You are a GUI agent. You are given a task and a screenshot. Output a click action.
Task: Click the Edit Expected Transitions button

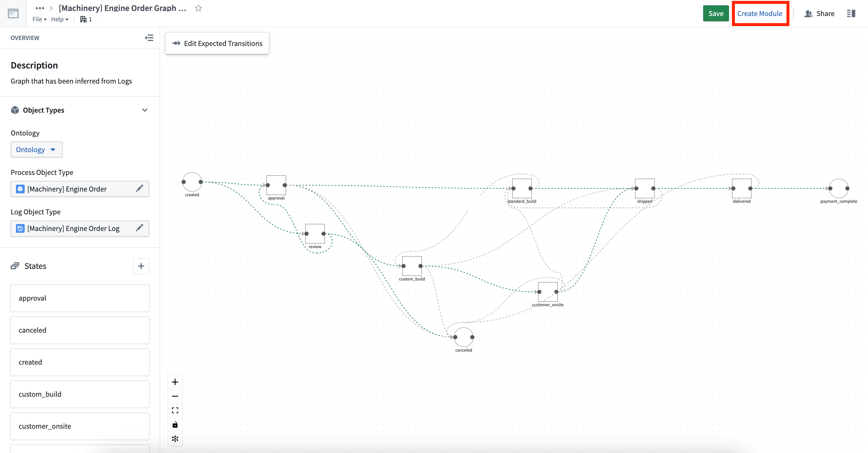pos(217,43)
